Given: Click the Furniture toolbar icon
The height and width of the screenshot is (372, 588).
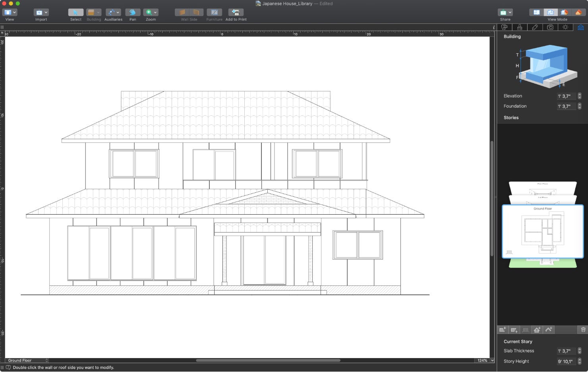Looking at the screenshot, I should pyautogui.click(x=214, y=12).
